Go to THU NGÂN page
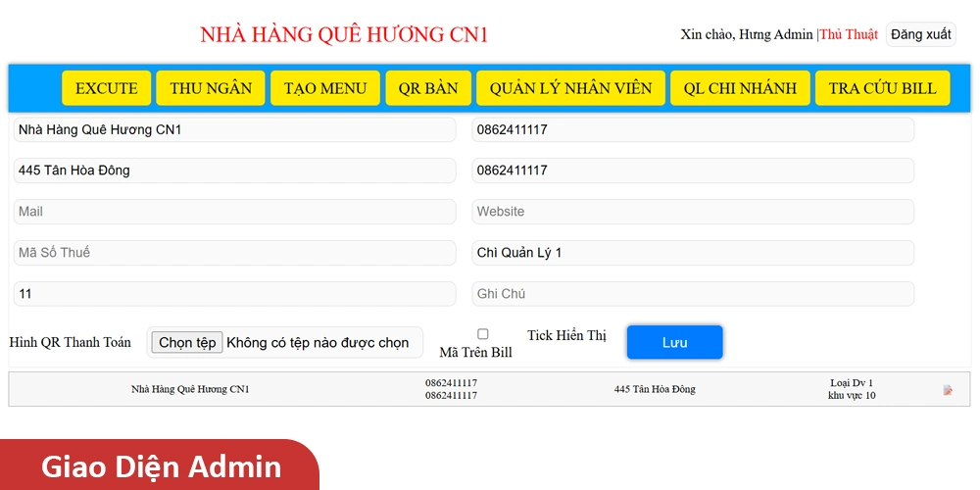Viewport: 980px width, 490px height. click(211, 88)
